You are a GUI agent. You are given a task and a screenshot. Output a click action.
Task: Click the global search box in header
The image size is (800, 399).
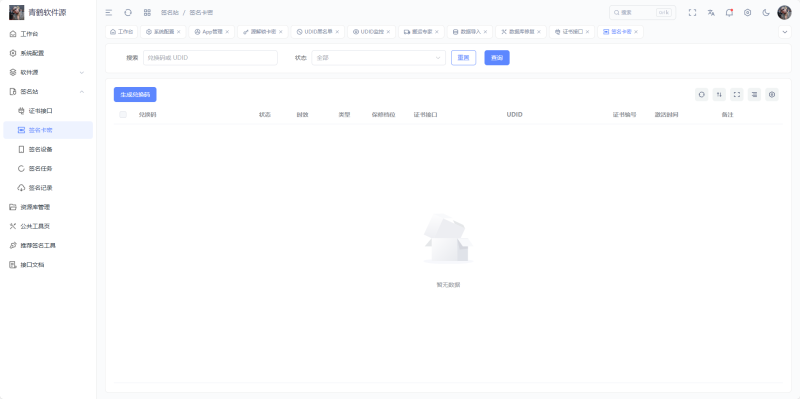click(642, 13)
